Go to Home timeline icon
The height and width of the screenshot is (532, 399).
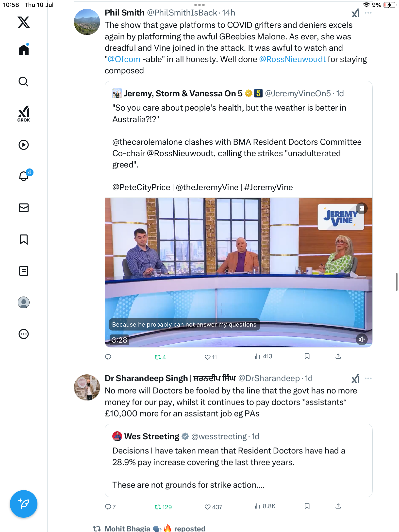pyautogui.click(x=24, y=50)
